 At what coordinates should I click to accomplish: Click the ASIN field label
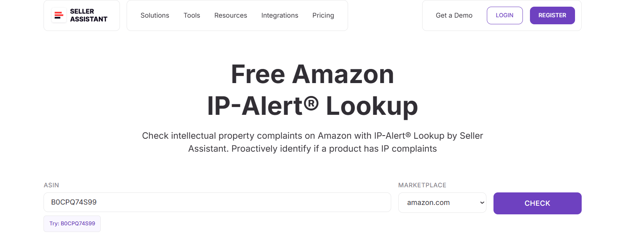52,185
